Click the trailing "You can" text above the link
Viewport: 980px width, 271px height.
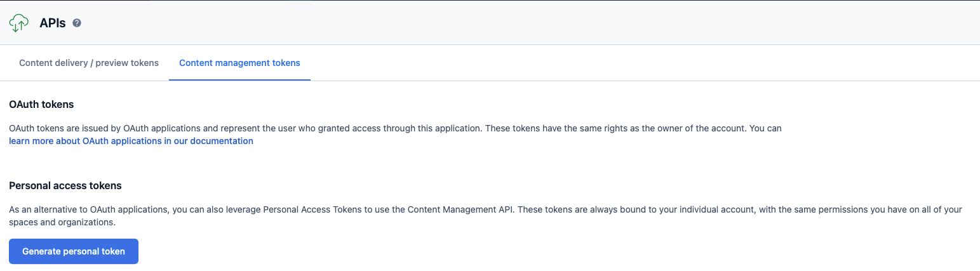coord(766,128)
